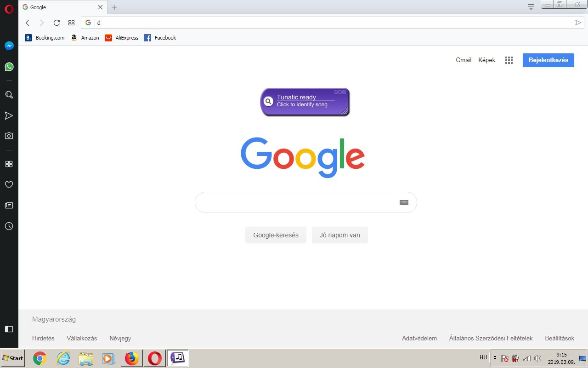
Task: Open the Google apps grid
Action: [x=509, y=60]
